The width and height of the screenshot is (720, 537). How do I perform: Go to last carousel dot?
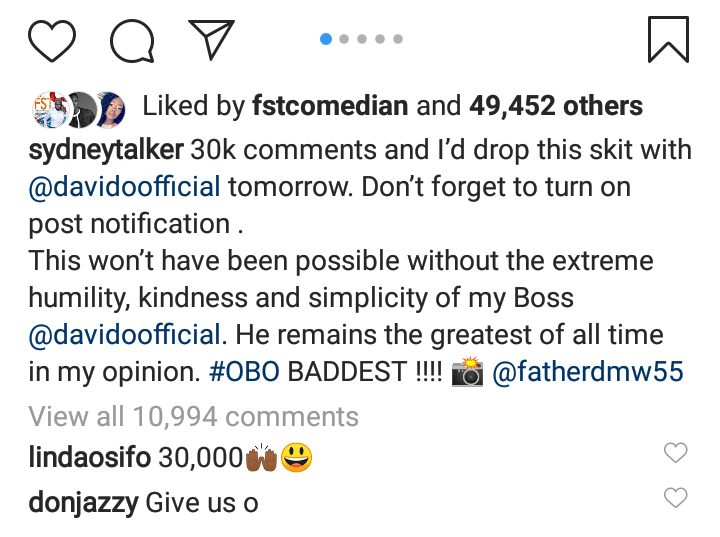click(398, 39)
